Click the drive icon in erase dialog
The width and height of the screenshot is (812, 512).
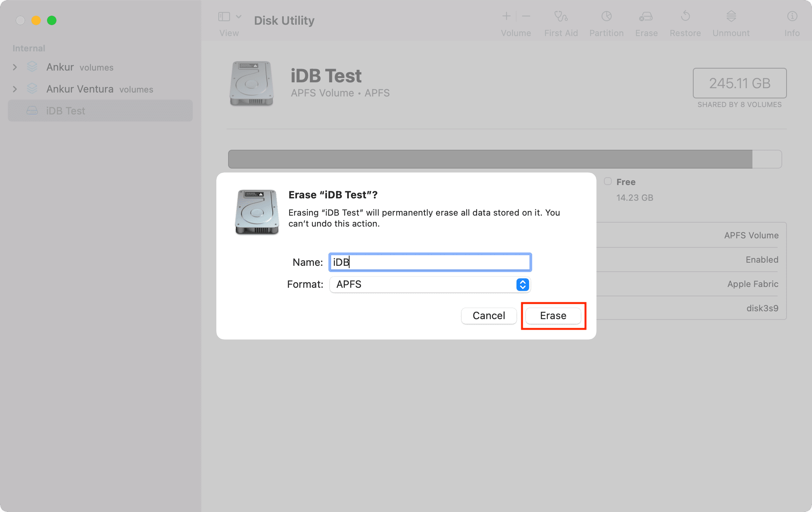pos(257,212)
